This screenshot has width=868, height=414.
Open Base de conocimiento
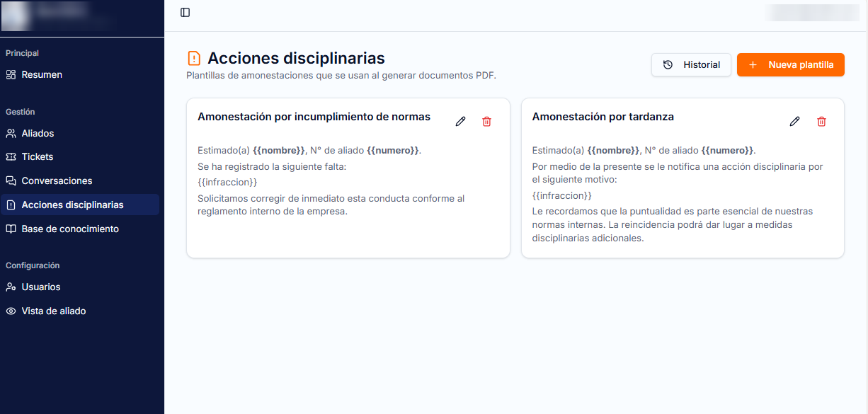point(80,229)
